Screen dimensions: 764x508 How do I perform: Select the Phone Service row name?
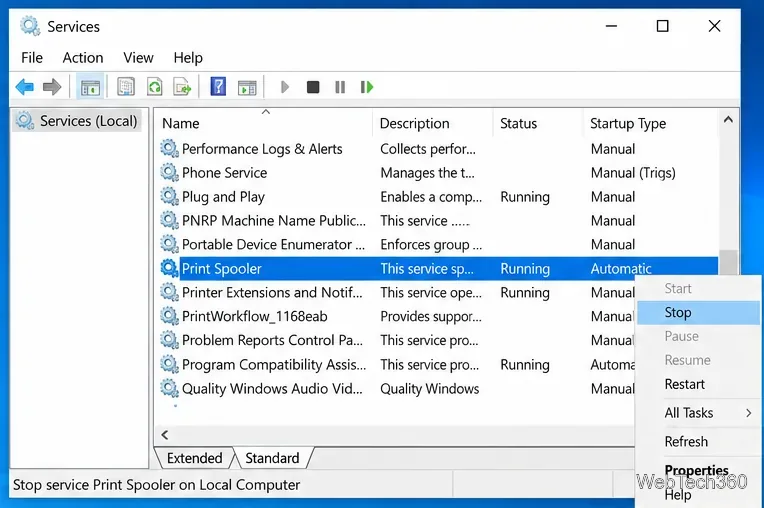[x=225, y=172]
